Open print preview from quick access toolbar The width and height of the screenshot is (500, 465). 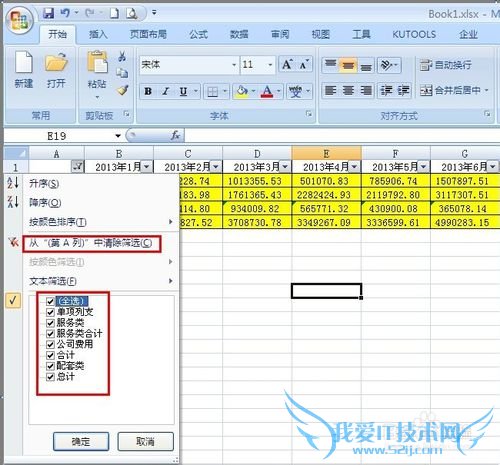(131, 13)
